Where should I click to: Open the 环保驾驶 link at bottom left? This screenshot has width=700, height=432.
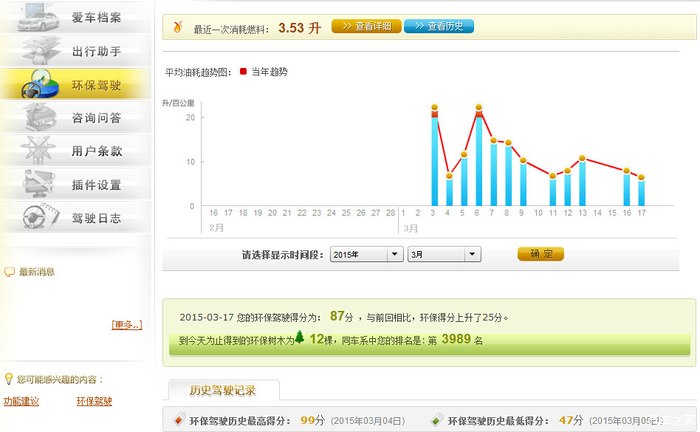[x=94, y=401]
